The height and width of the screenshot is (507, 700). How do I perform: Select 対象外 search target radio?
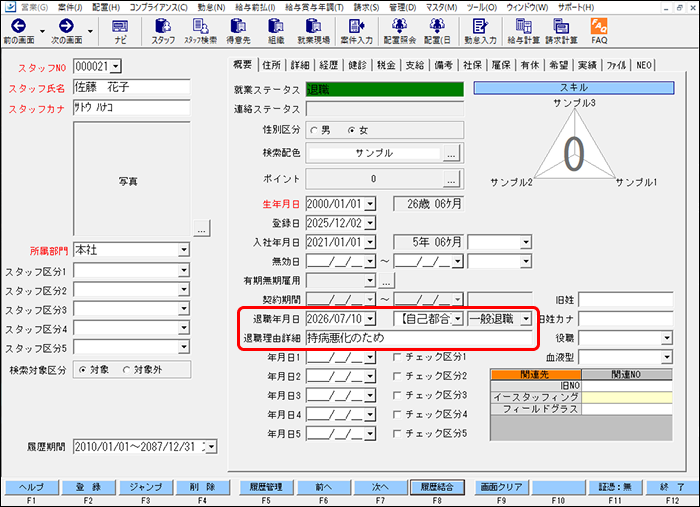126,370
